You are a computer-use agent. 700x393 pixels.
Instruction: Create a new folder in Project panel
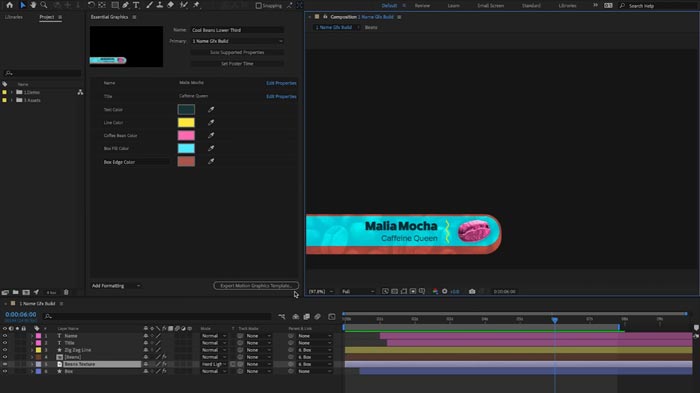pyautogui.click(x=16, y=292)
